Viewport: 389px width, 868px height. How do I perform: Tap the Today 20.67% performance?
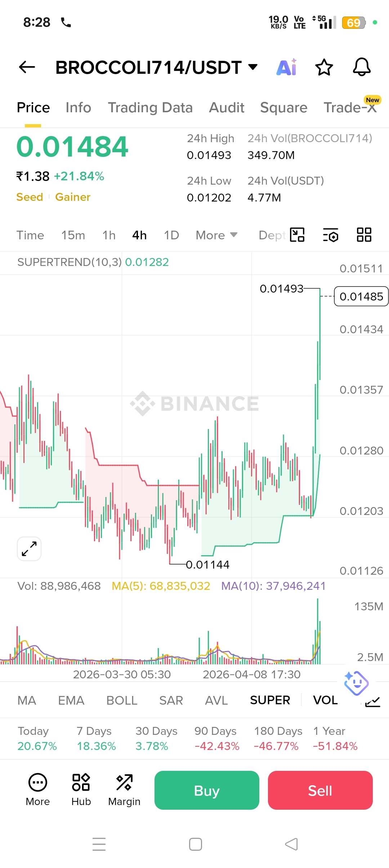pos(37,738)
